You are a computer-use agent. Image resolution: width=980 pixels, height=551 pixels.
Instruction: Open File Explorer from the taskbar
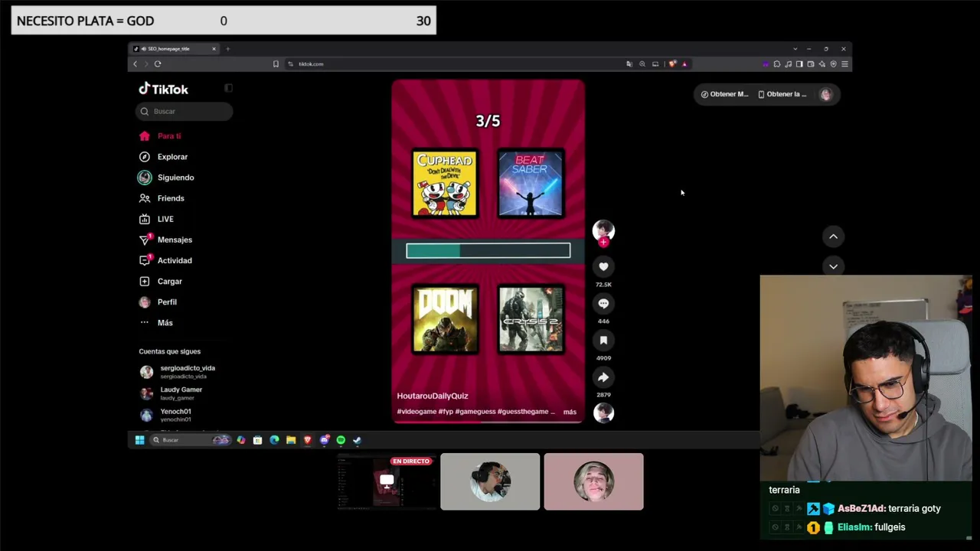coord(291,440)
